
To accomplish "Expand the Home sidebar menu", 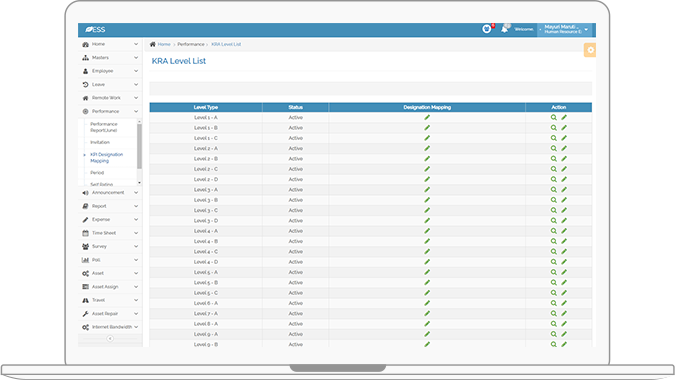I will (110, 44).
